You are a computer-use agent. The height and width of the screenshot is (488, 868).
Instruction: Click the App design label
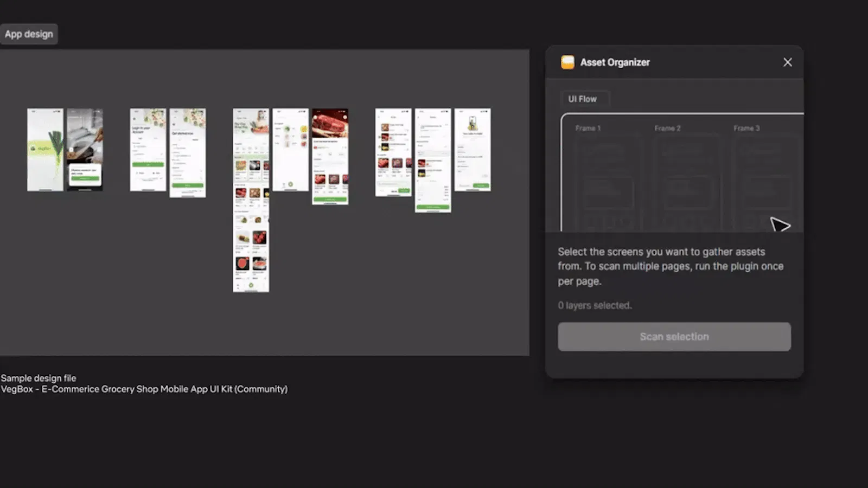[29, 34]
